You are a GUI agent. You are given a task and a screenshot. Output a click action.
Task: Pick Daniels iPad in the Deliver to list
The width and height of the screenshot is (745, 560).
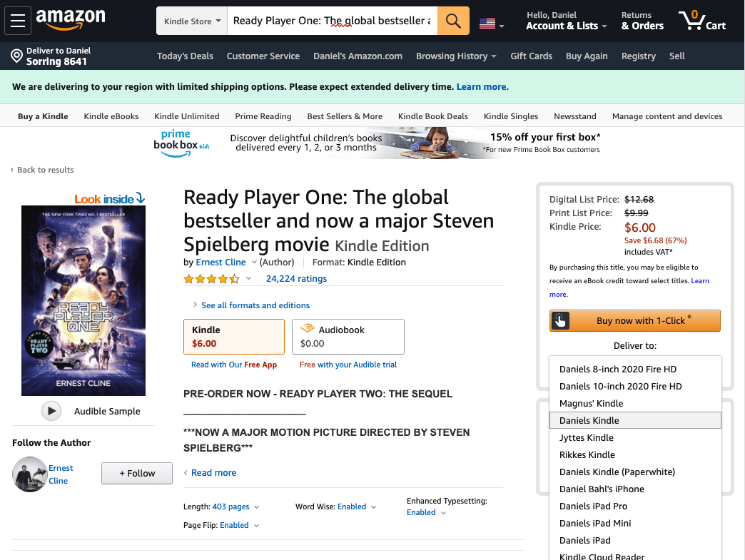[635, 540]
